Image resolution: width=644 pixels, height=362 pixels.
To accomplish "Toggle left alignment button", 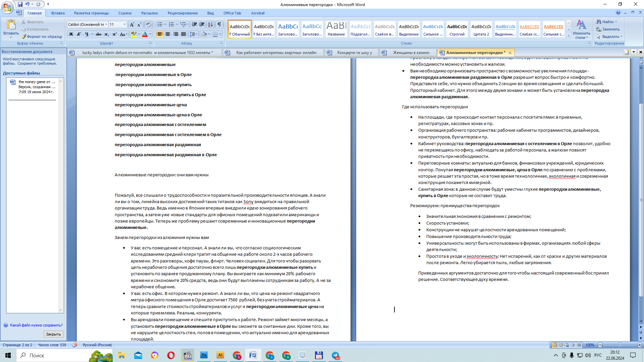I will [x=160, y=34].
